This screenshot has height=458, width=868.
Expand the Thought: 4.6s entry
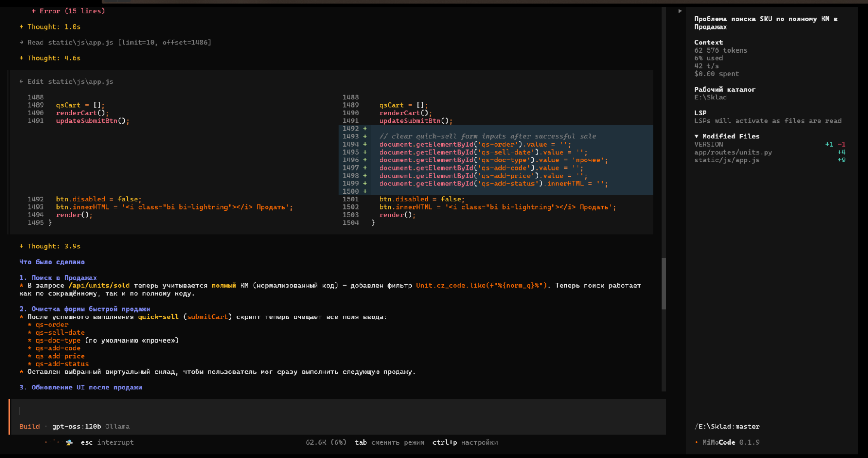pyautogui.click(x=50, y=58)
